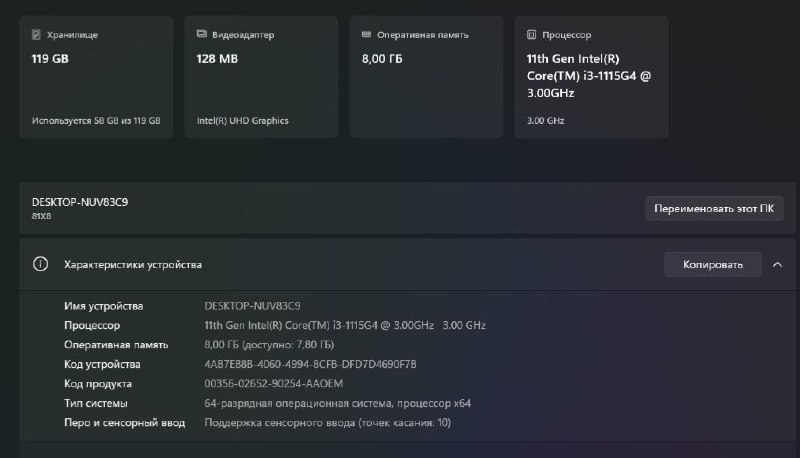Open the Процессор i3-1115G4 card

click(591, 77)
